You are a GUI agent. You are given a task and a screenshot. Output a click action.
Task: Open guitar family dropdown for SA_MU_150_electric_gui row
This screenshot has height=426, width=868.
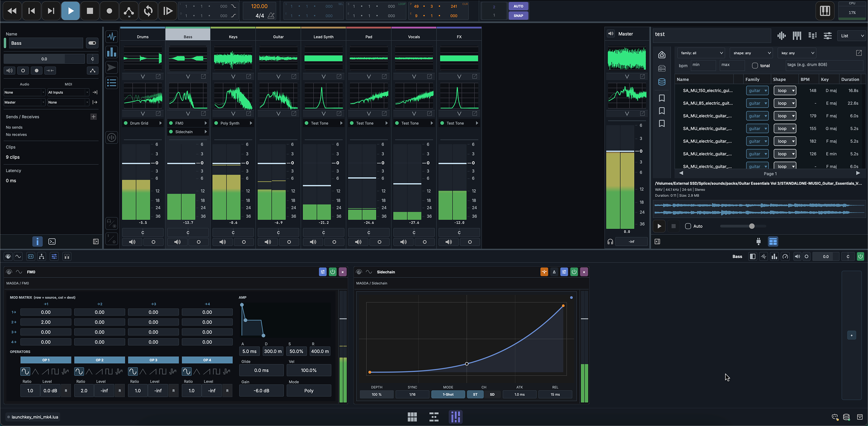[757, 90]
